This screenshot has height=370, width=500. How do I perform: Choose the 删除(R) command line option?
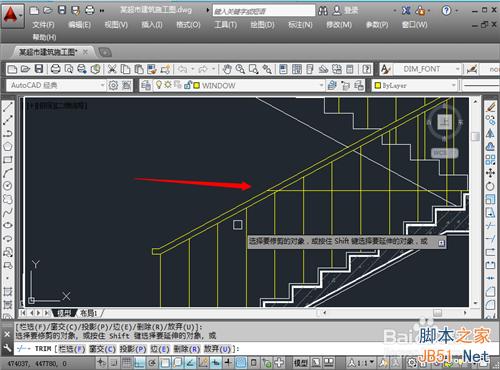[x=186, y=349]
